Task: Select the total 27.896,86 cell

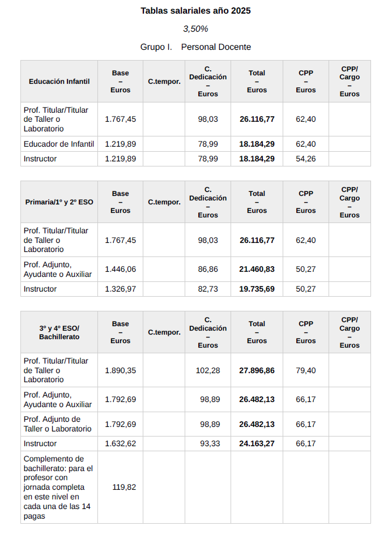Action: coord(257,370)
